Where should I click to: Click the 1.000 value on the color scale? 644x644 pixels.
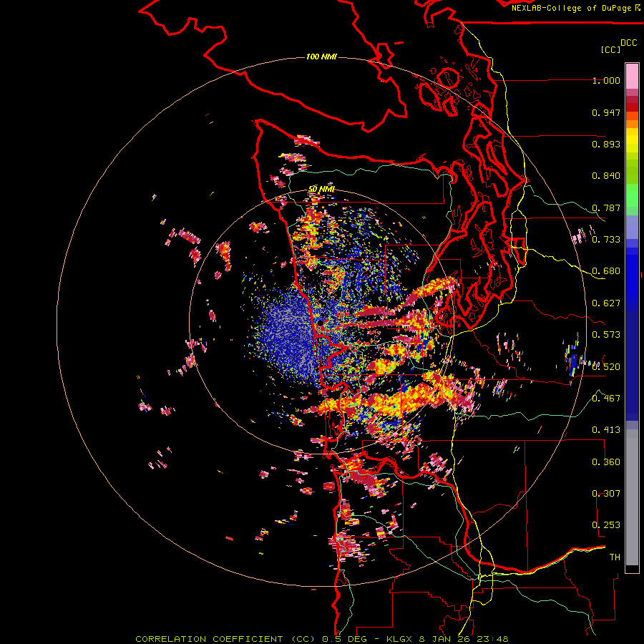tap(606, 80)
